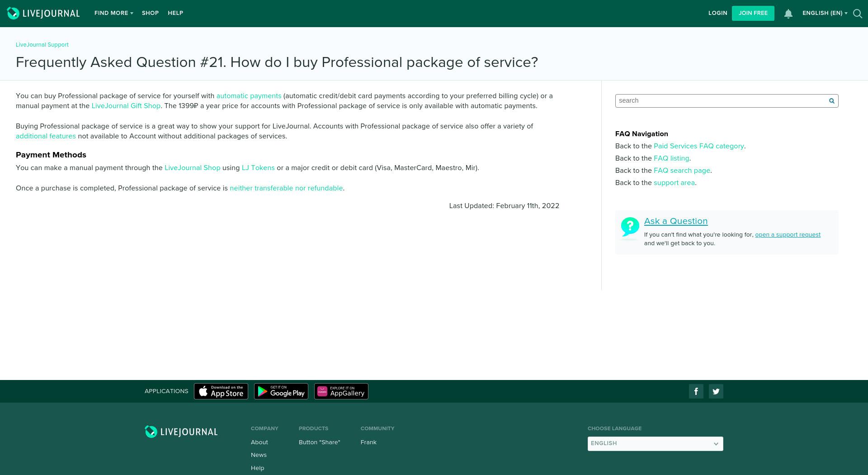Open the automatic payments link
The height and width of the screenshot is (475, 868).
pos(249,96)
